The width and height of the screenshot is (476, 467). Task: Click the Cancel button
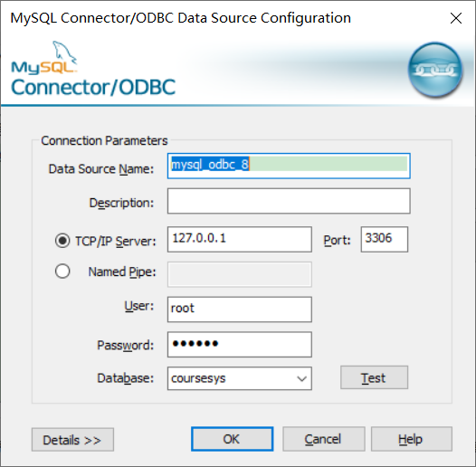point(324,439)
